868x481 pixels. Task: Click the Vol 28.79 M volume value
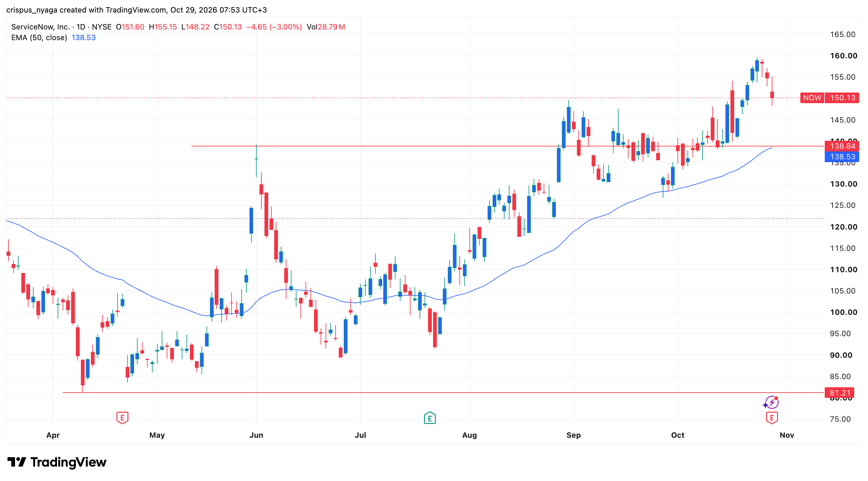pos(326,27)
